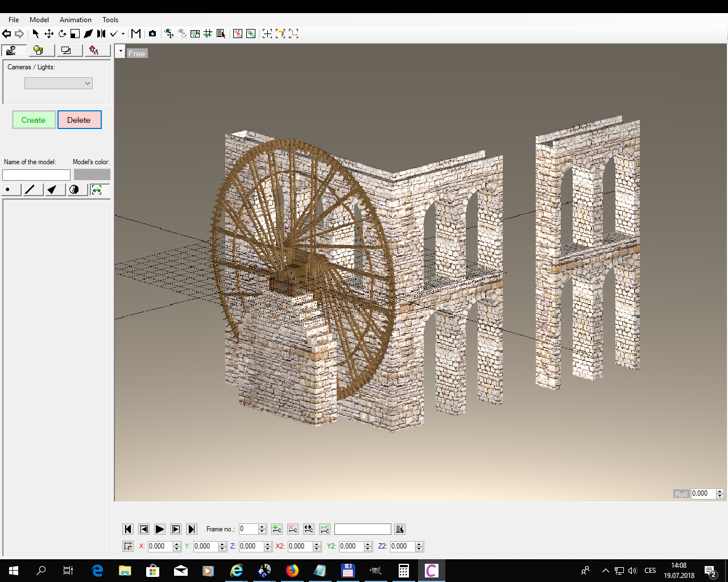Click the undo back arrow
This screenshot has height=582, width=728.
pos(7,34)
